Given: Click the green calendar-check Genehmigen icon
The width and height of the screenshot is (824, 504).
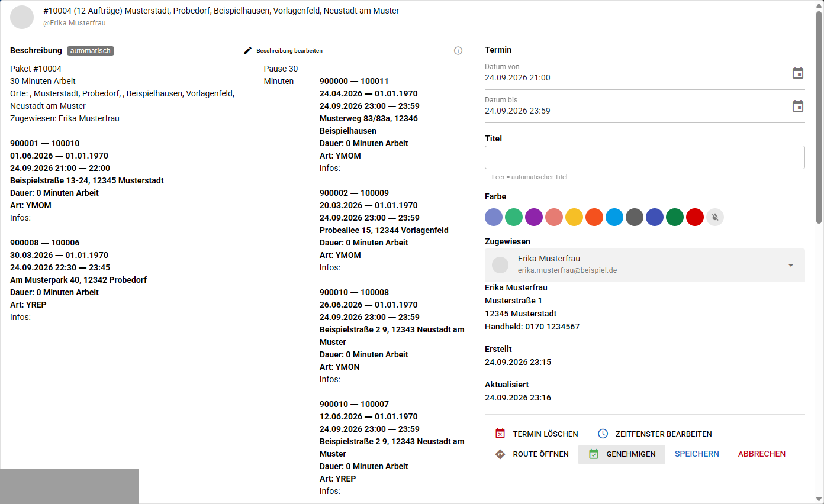Looking at the screenshot, I should point(594,454).
